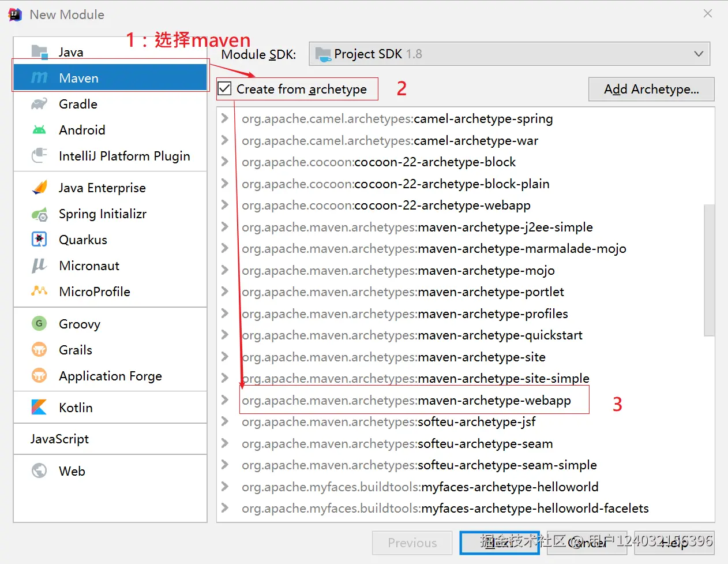This screenshot has width=728, height=564.
Task: Expand camel-archetype-war entry
Action: pos(225,140)
